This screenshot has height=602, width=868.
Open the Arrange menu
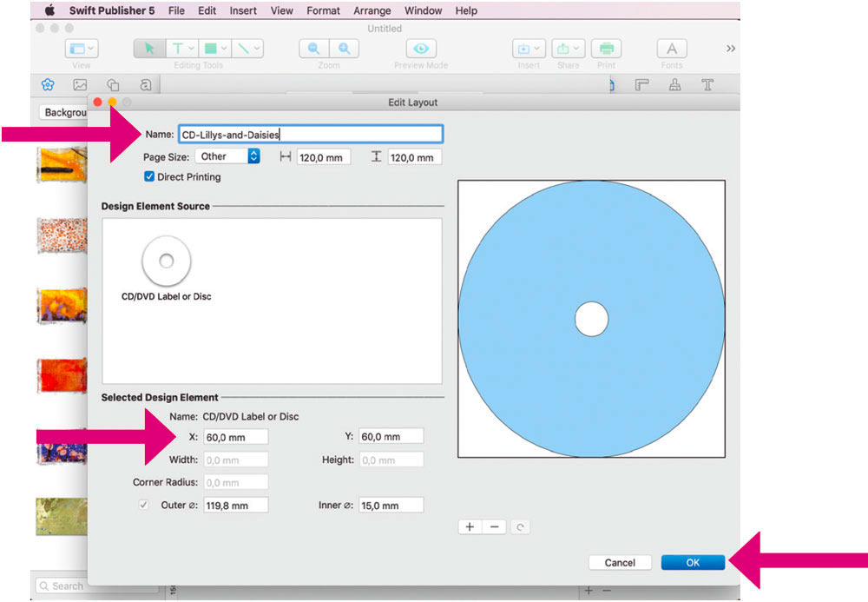pyautogui.click(x=372, y=10)
